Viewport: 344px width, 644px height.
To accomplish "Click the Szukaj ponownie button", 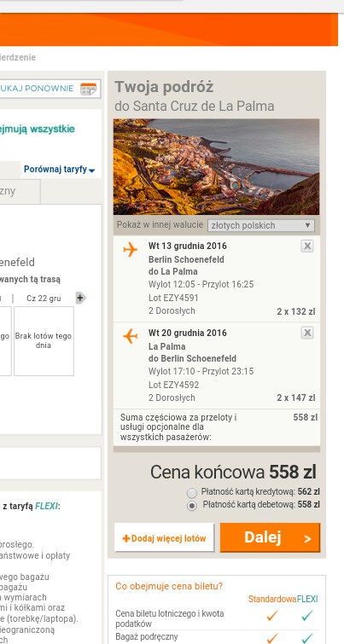I will pos(50,89).
